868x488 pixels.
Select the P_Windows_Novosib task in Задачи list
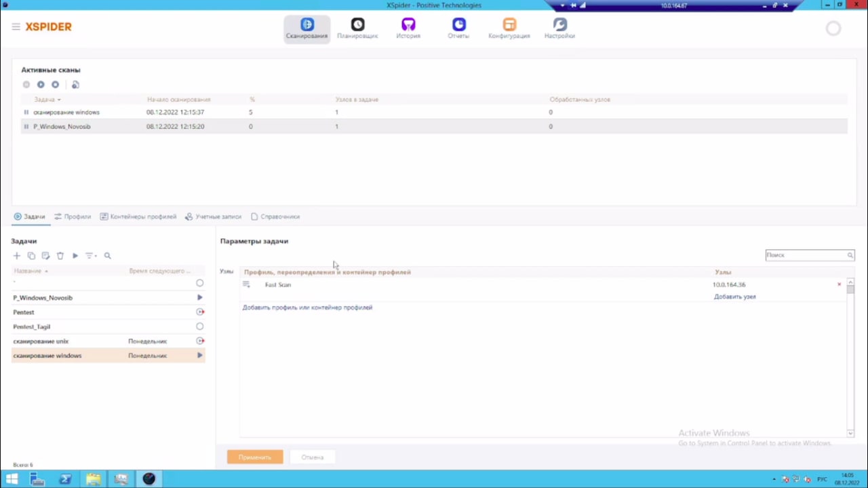[108, 298]
